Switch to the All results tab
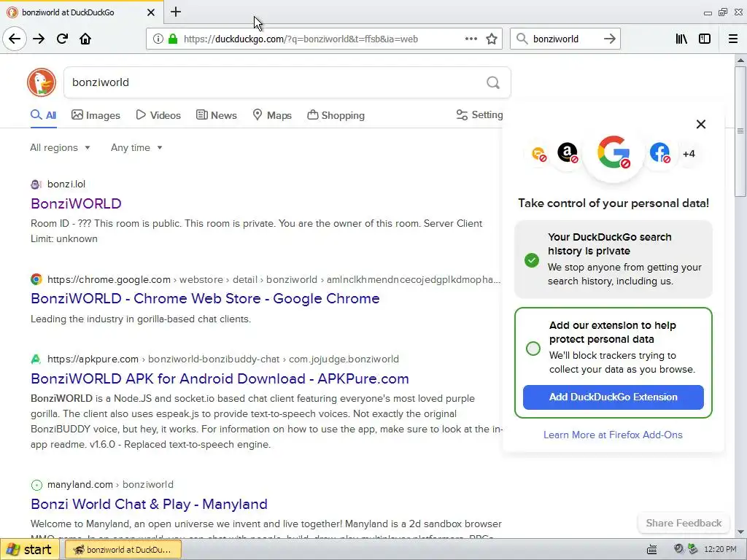Screen dimensions: 747x560 click(43, 115)
